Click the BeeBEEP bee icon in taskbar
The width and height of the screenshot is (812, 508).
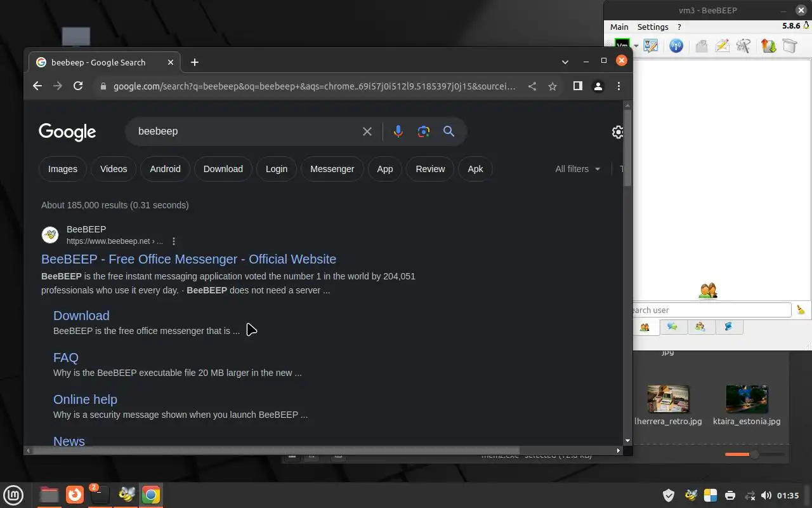coord(127,495)
